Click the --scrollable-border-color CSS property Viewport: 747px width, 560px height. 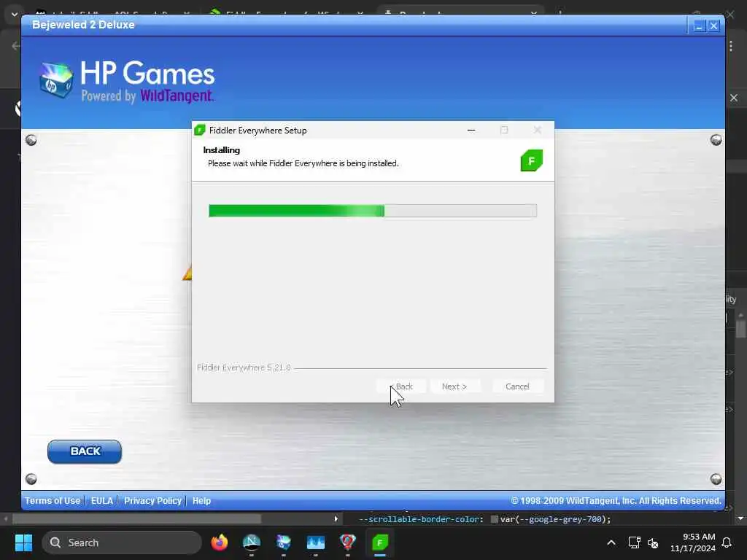[x=421, y=519]
